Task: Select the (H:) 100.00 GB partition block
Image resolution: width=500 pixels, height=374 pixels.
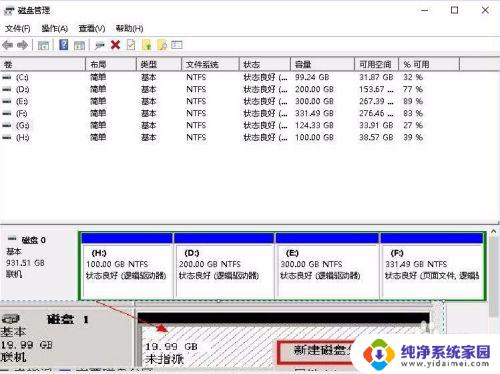Action: [x=127, y=266]
